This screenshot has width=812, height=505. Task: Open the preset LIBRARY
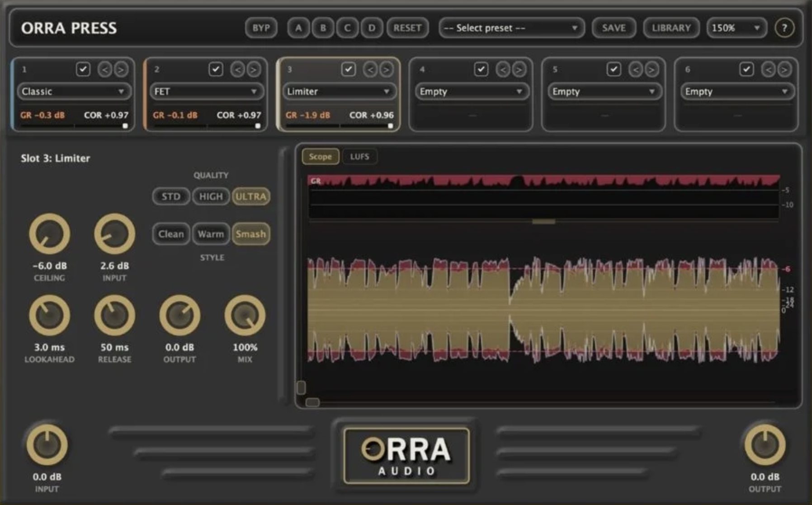(671, 28)
